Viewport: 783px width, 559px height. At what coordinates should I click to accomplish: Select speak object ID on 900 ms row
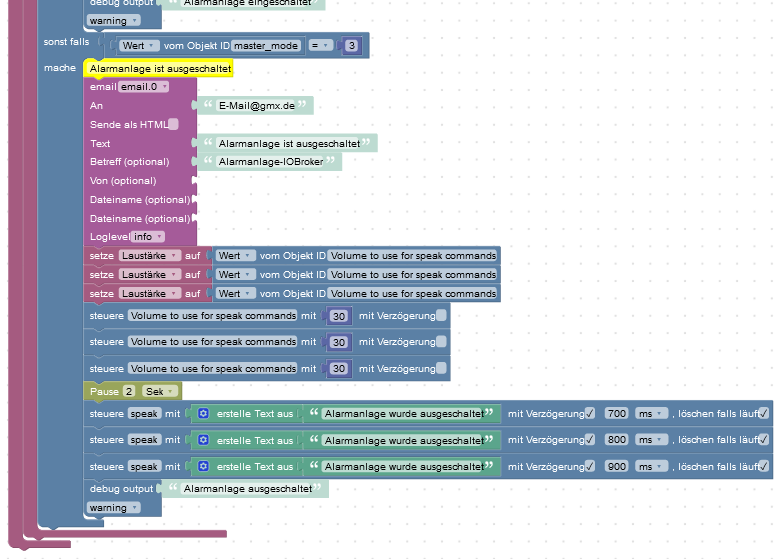point(144,467)
